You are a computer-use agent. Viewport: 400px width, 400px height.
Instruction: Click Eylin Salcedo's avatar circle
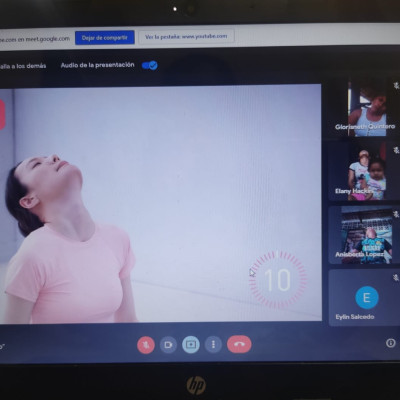pyautogui.click(x=367, y=297)
